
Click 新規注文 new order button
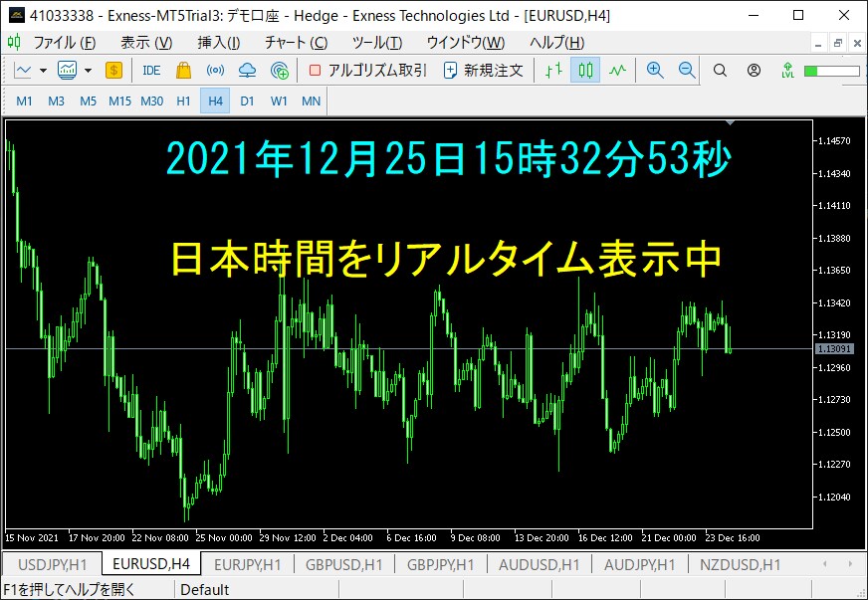(483, 71)
